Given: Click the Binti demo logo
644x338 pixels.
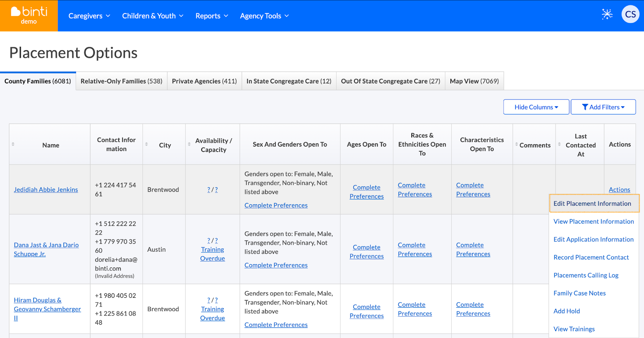Looking at the screenshot, I should tap(29, 16).
